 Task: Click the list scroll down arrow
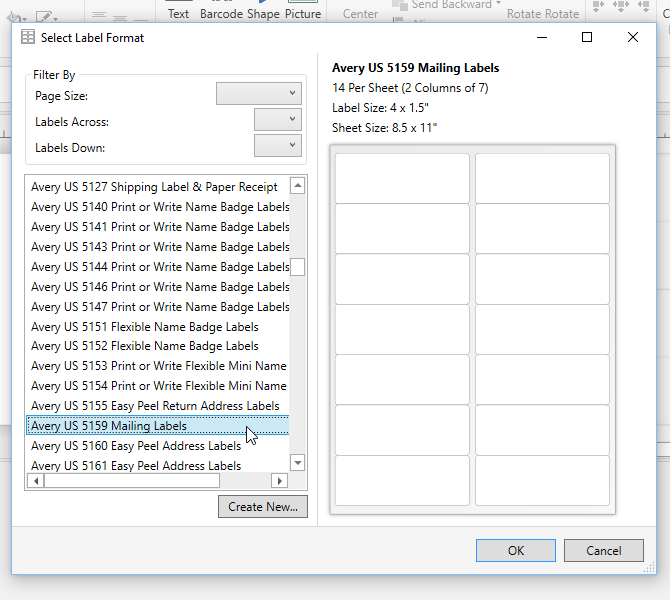pyautogui.click(x=297, y=463)
